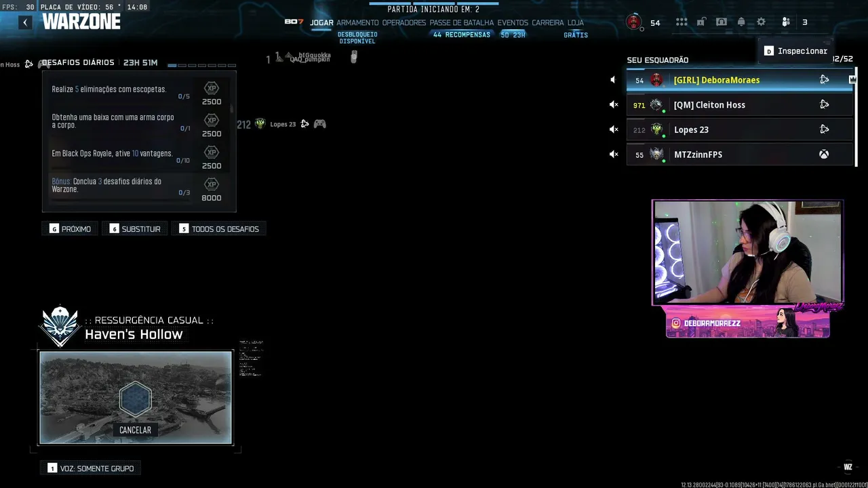Click the SUBSTITUIR challenge button
The height and width of the screenshot is (488, 868).
click(135, 229)
